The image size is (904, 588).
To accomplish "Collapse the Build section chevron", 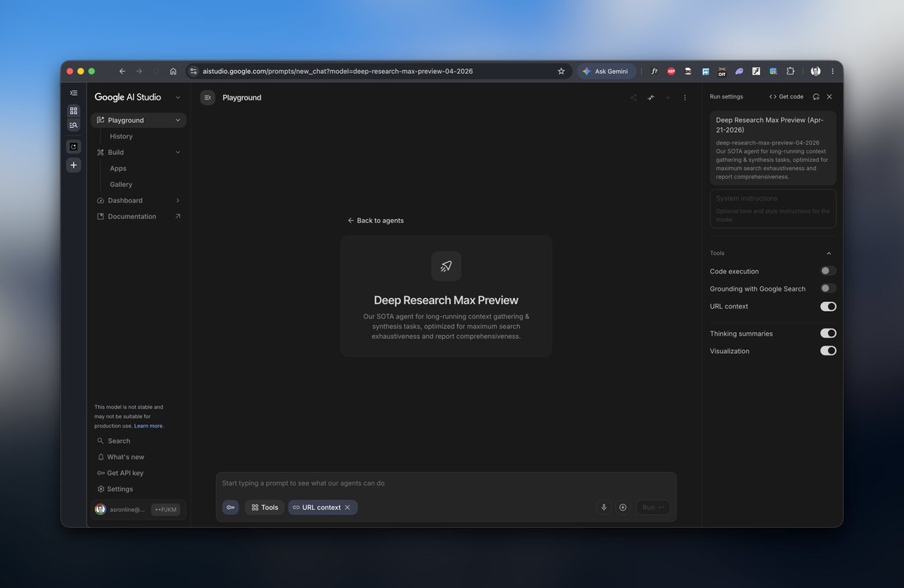I will click(178, 152).
